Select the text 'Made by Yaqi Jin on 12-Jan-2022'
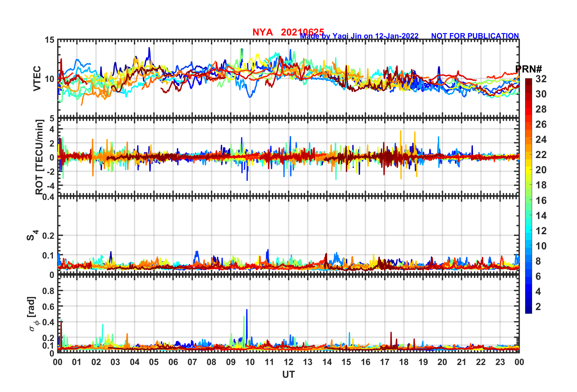The width and height of the screenshot is (577, 392). tap(359, 36)
